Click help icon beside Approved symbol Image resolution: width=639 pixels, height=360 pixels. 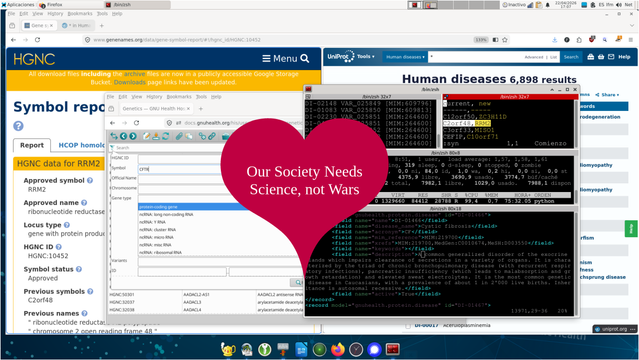pos(90,180)
